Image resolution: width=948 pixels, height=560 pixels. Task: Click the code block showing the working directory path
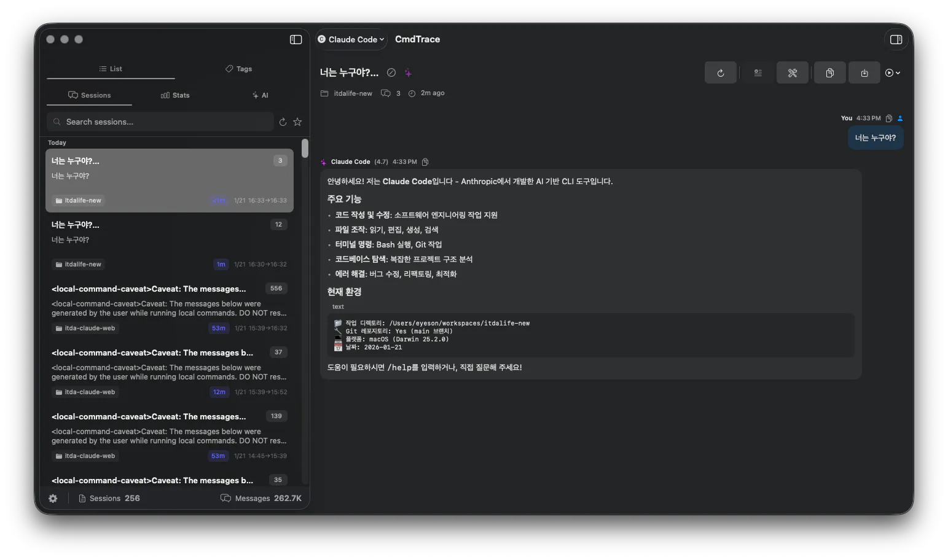590,335
